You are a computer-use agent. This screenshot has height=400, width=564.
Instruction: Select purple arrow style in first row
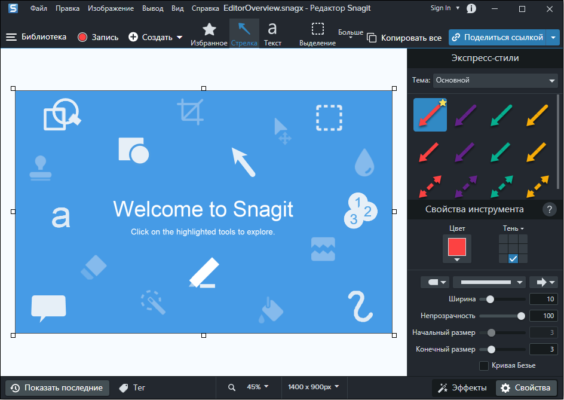coord(465,115)
